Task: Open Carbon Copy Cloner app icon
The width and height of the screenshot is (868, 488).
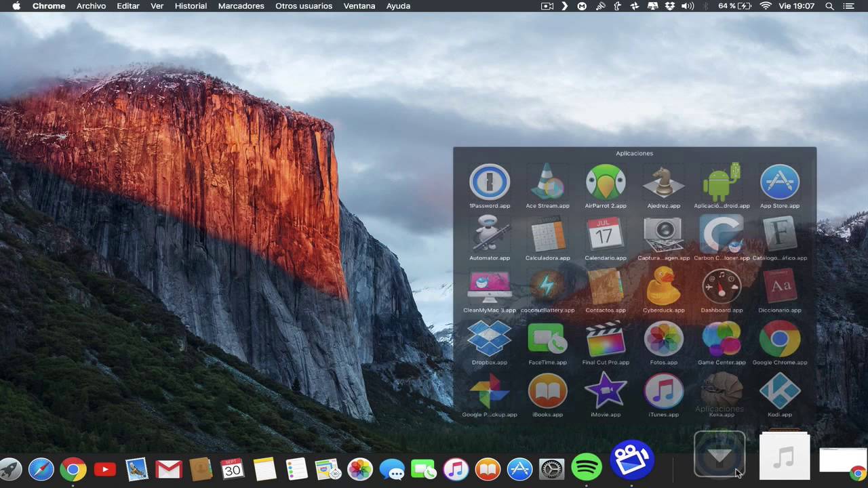Action: tap(722, 234)
